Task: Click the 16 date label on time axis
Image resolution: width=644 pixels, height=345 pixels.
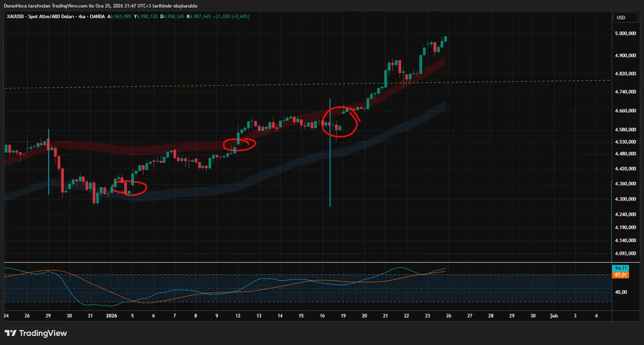Action: pos(322,316)
